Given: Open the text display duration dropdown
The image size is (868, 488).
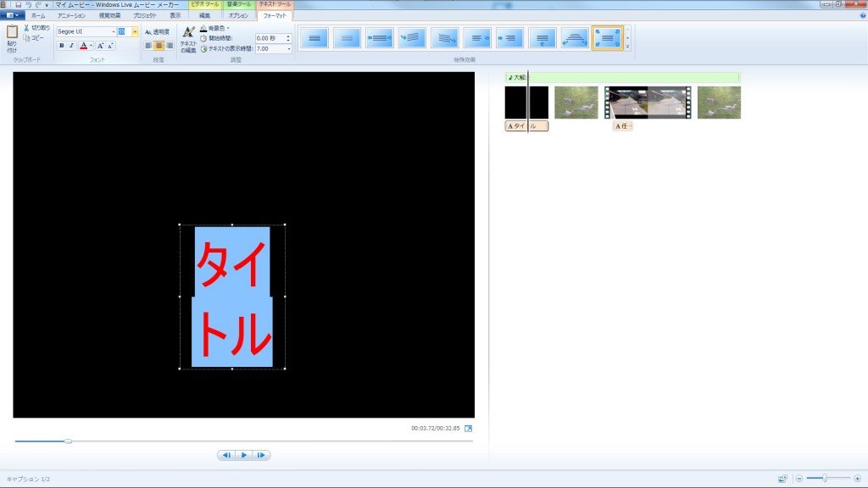Looking at the screenshot, I should point(288,48).
